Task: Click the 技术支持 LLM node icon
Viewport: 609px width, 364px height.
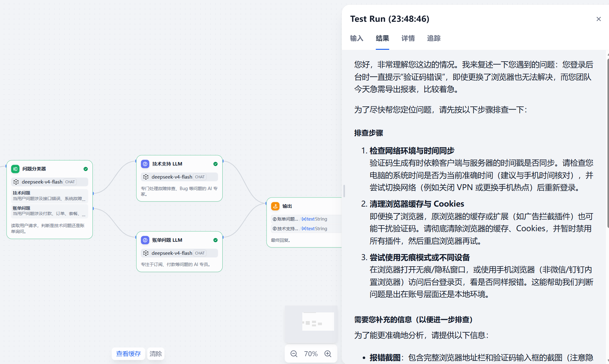Action: pyautogui.click(x=145, y=164)
